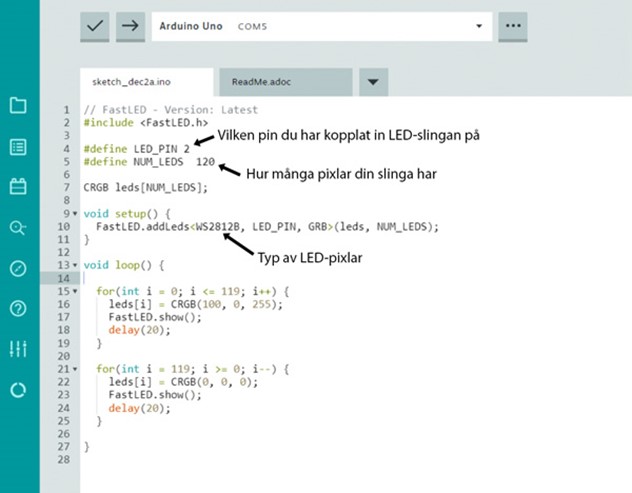
Task: Collapse the void loop() fold arrow at line 13
Action: coord(75,265)
